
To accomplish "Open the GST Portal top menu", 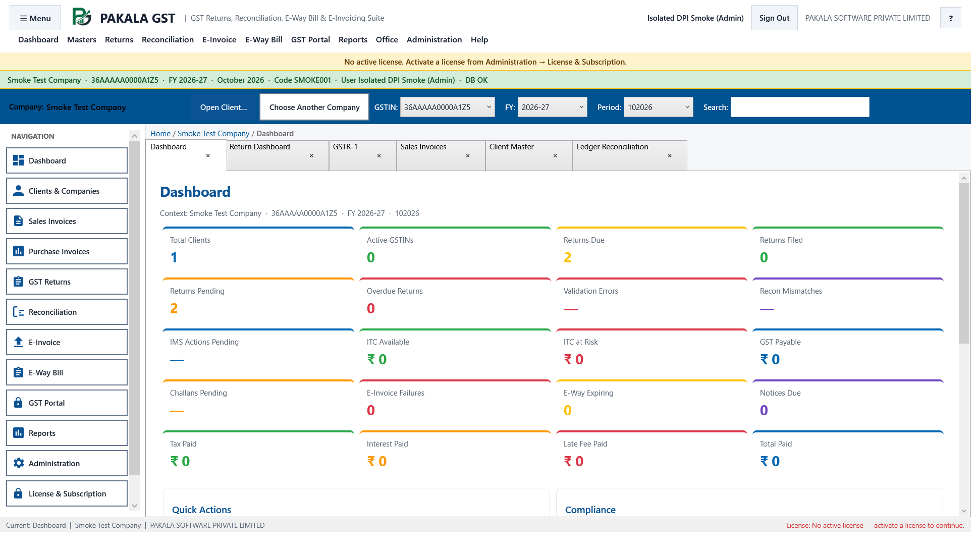I will (310, 39).
